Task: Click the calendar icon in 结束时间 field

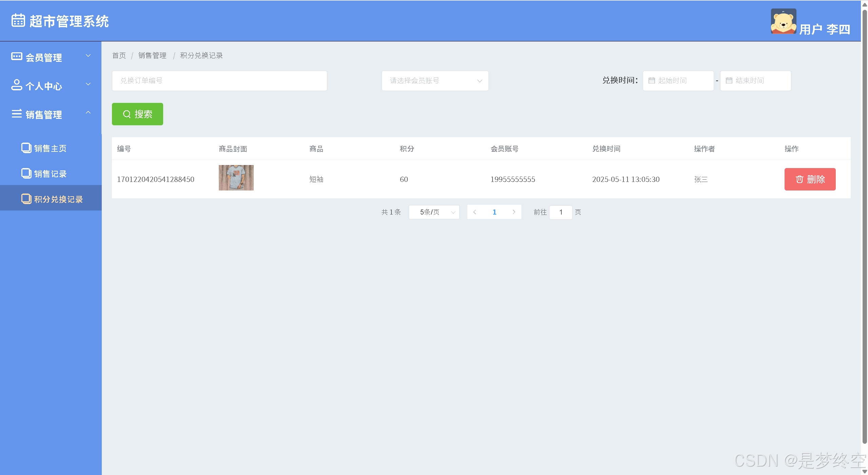Action: coord(729,81)
